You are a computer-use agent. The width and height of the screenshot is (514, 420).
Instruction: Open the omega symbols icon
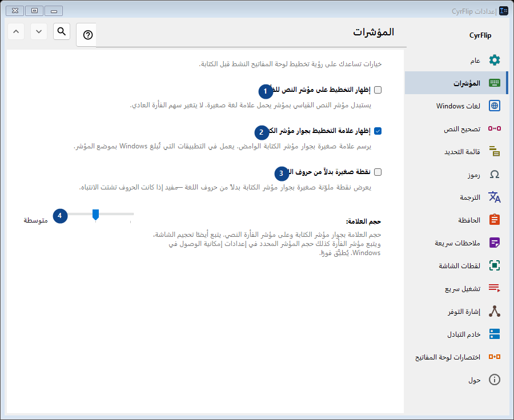coord(495,174)
